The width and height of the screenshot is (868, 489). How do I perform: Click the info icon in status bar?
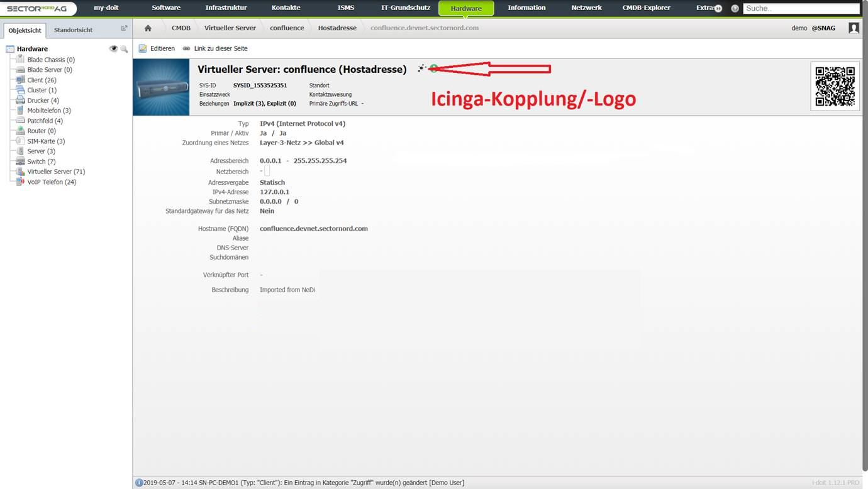[139, 483]
